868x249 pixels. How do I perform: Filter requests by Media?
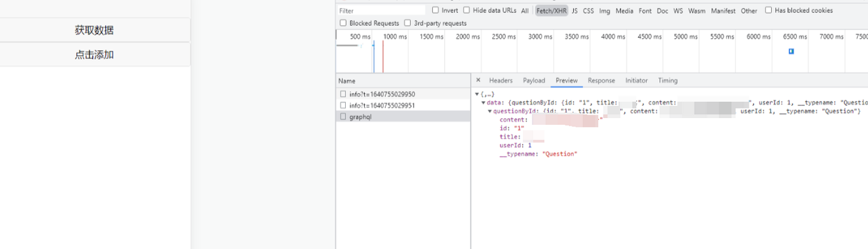[x=625, y=11]
